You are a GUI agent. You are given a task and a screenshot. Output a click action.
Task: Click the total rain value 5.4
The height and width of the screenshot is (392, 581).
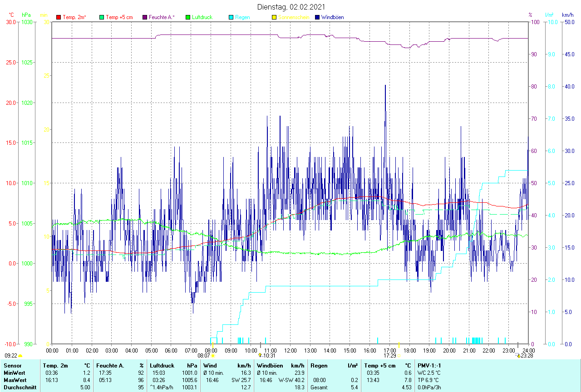point(354,387)
